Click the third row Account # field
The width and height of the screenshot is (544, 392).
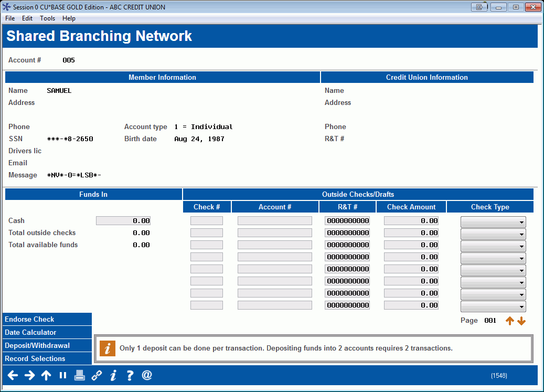coord(275,245)
